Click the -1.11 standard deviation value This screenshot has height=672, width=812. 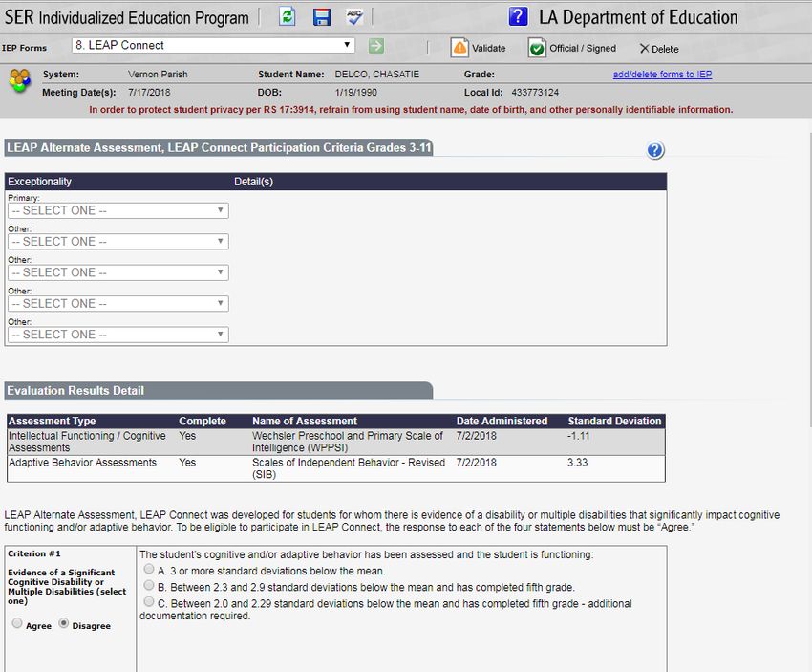pos(579,436)
